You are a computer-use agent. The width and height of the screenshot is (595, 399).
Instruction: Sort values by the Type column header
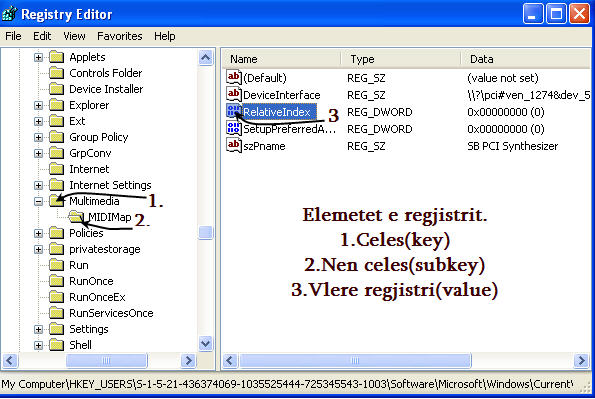tap(401, 59)
